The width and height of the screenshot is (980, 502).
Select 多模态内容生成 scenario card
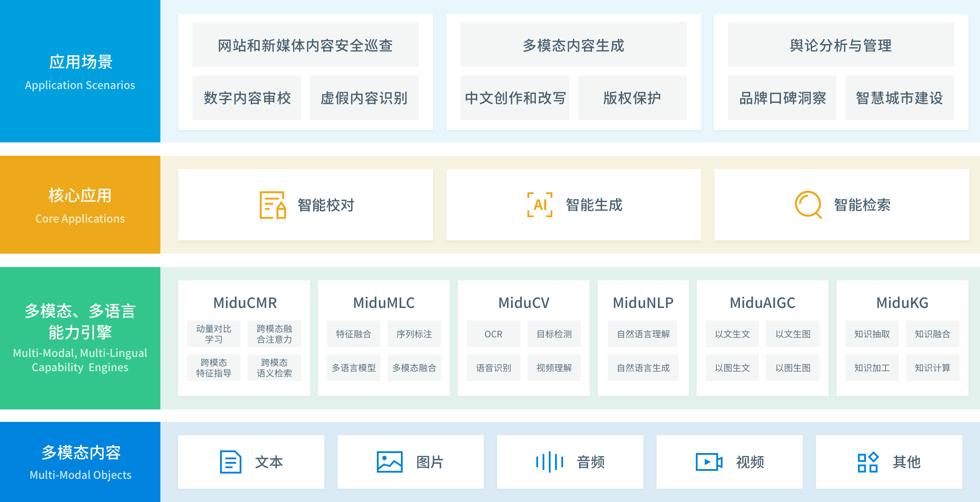point(573,44)
